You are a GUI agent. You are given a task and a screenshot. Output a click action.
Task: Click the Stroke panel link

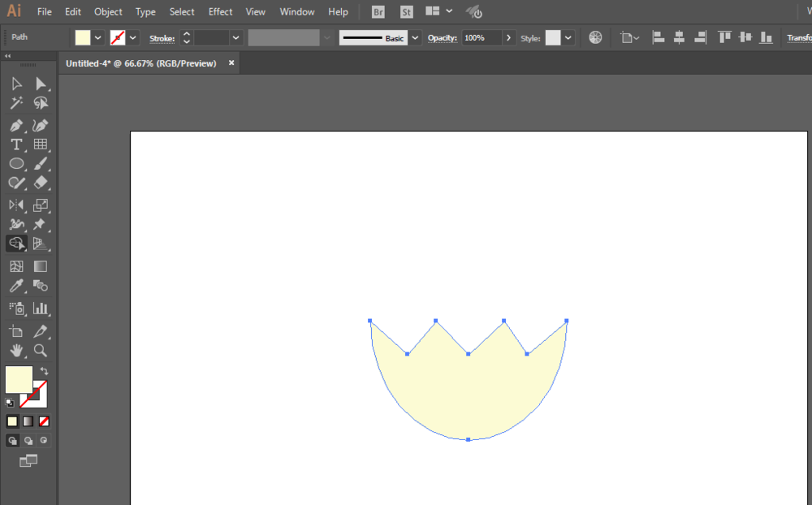pos(162,38)
